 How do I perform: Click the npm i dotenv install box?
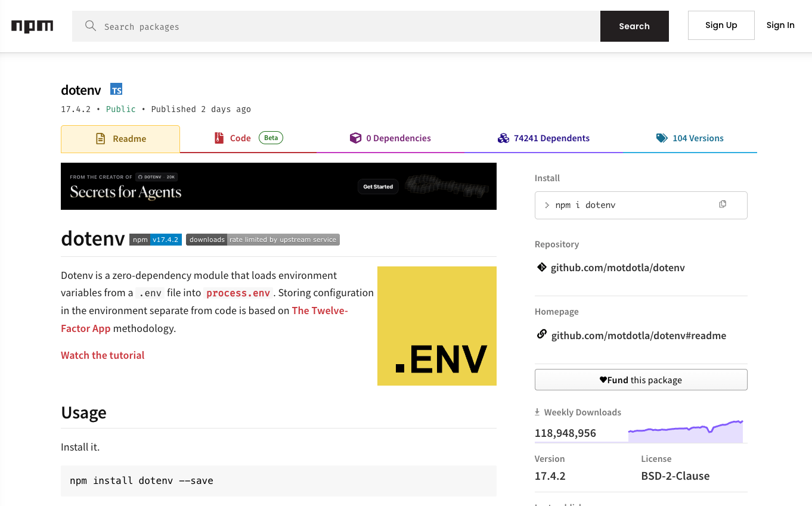(x=641, y=205)
